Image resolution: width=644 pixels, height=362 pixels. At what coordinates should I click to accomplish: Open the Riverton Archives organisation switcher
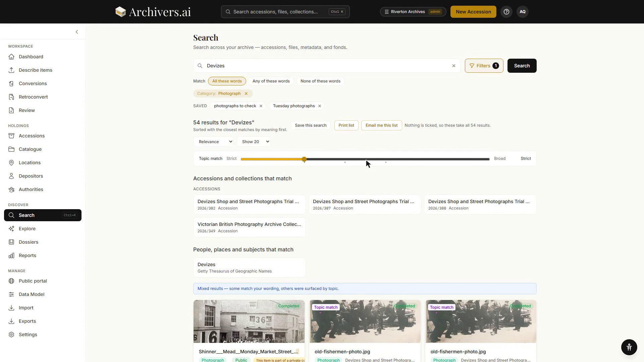(x=413, y=12)
